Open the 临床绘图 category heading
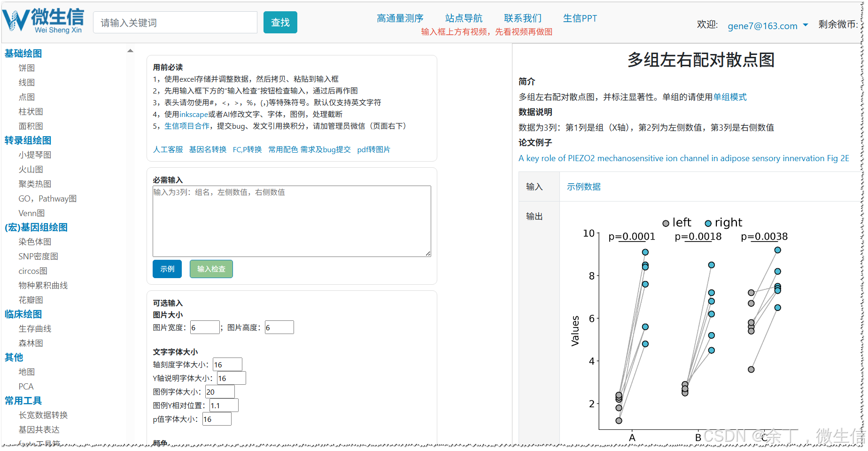This screenshot has height=451, width=868. (x=23, y=314)
